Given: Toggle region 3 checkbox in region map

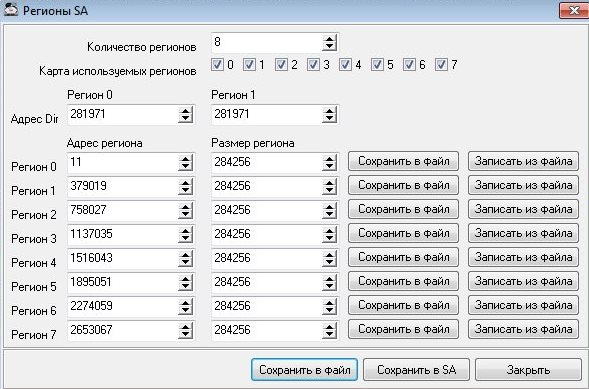Looking at the screenshot, I should (x=313, y=65).
